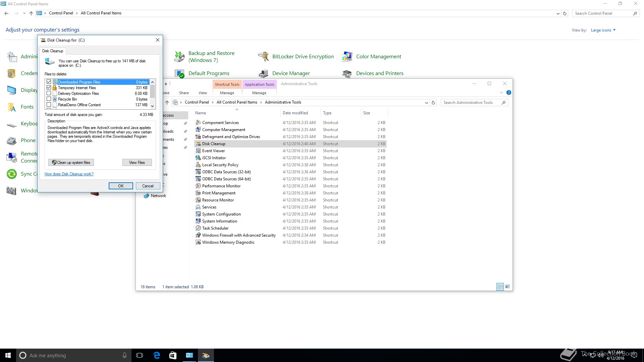Select the Event Viewer icon
The height and width of the screenshot is (362, 644).
[198, 151]
